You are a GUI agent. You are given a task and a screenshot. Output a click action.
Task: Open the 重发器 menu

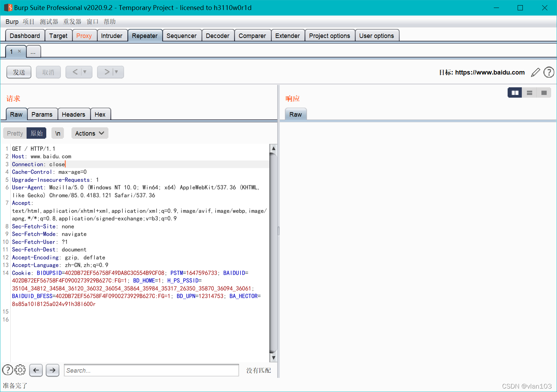pos(72,22)
